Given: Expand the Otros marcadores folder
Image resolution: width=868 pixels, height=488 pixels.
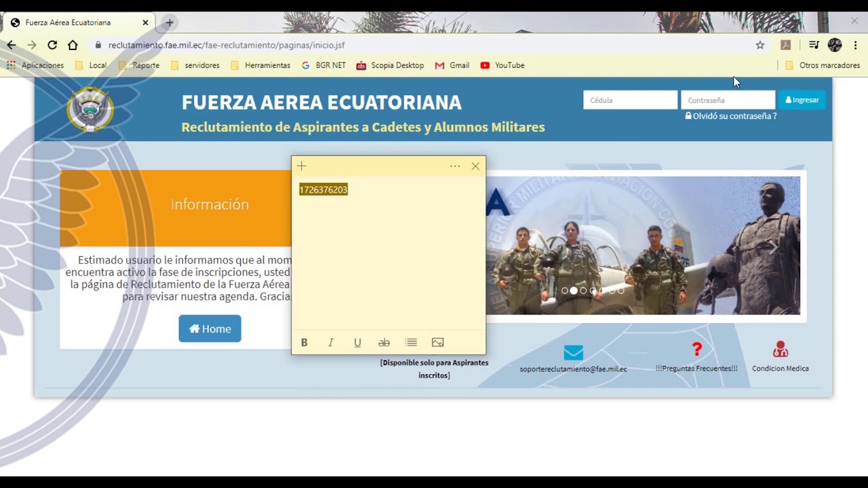Looking at the screenshot, I should [x=823, y=65].
